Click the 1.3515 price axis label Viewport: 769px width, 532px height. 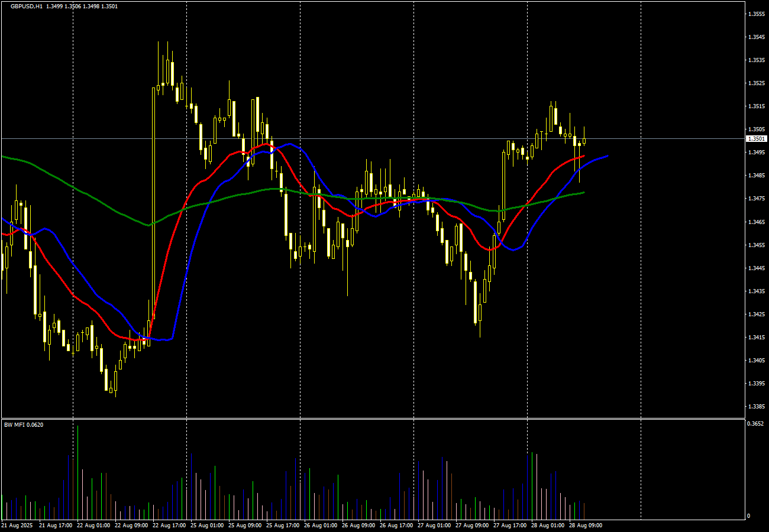(x=757, y=106)
